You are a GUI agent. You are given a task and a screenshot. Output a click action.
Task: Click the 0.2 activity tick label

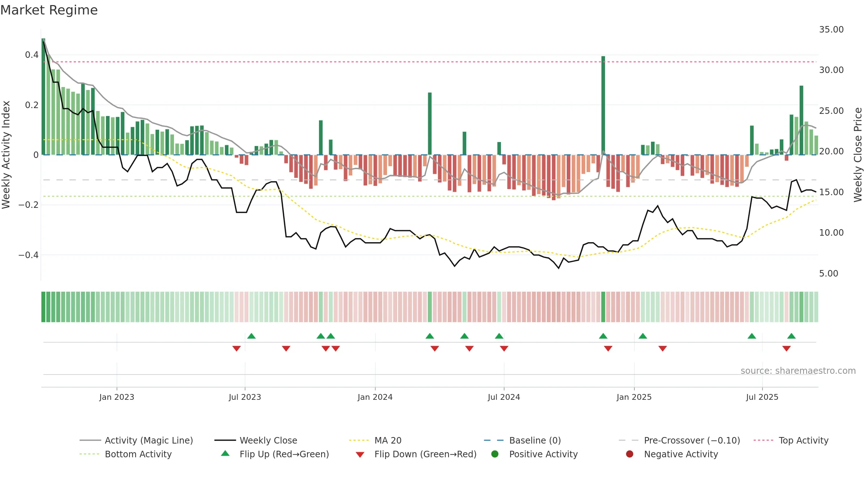[32, 105]
